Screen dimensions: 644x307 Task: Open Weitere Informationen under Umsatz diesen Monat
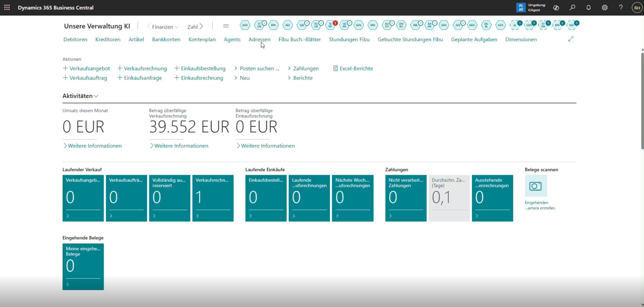click(x=92, y=146)
